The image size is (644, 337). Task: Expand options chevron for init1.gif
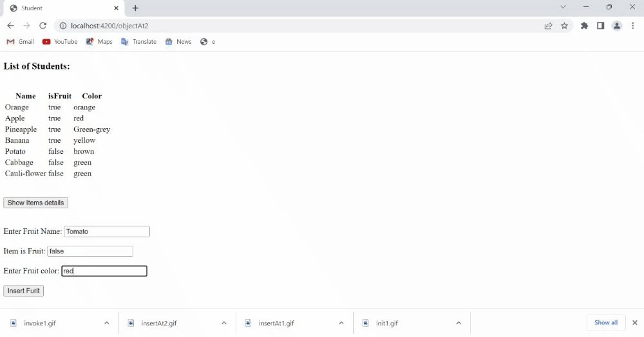pos(459,323)
